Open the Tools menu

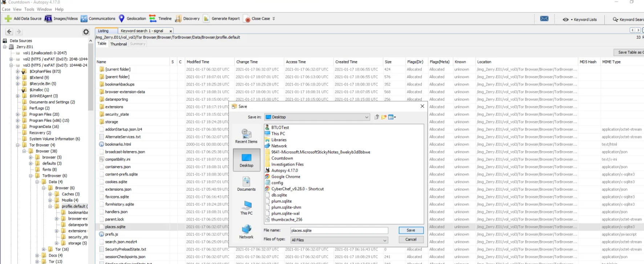tap(29, 9)
